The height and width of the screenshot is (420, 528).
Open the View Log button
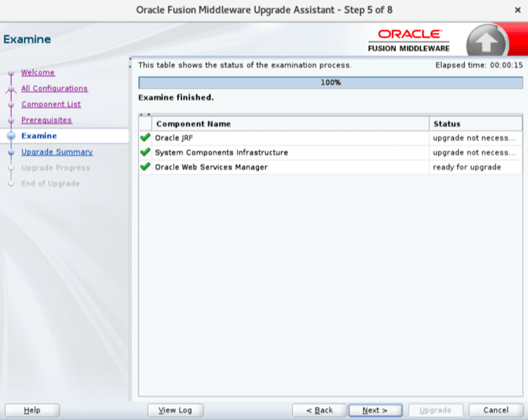[175, 410]
